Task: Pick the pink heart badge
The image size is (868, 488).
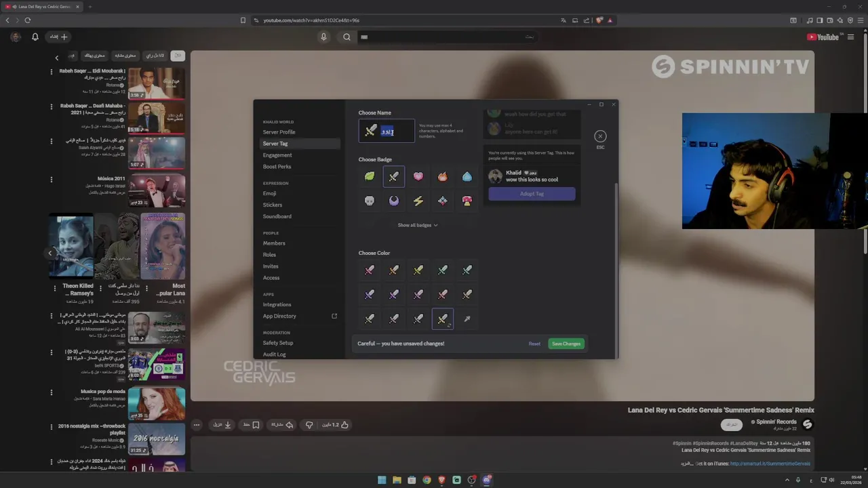Action: point(418,176)
